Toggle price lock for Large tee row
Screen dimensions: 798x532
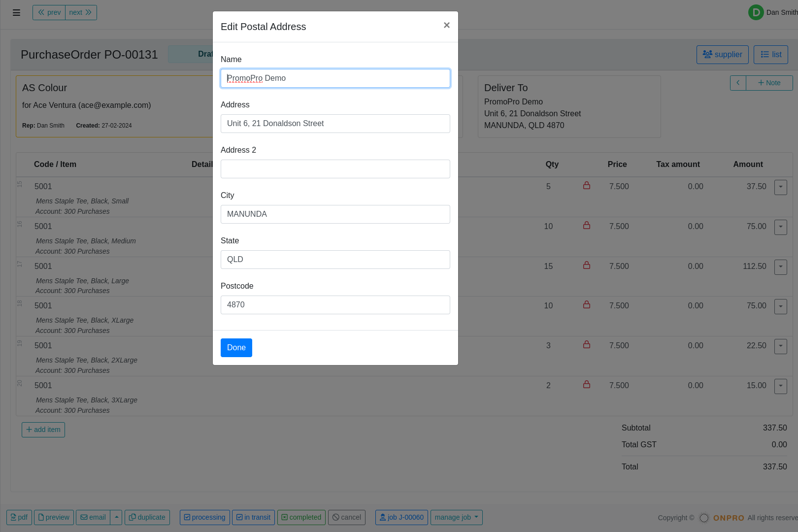pos(587,266)
